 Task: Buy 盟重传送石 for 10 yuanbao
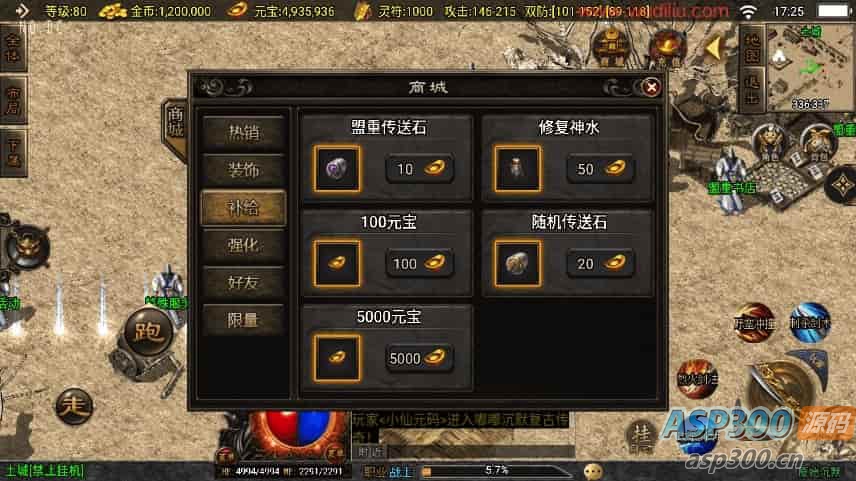(x=419, y=169)
